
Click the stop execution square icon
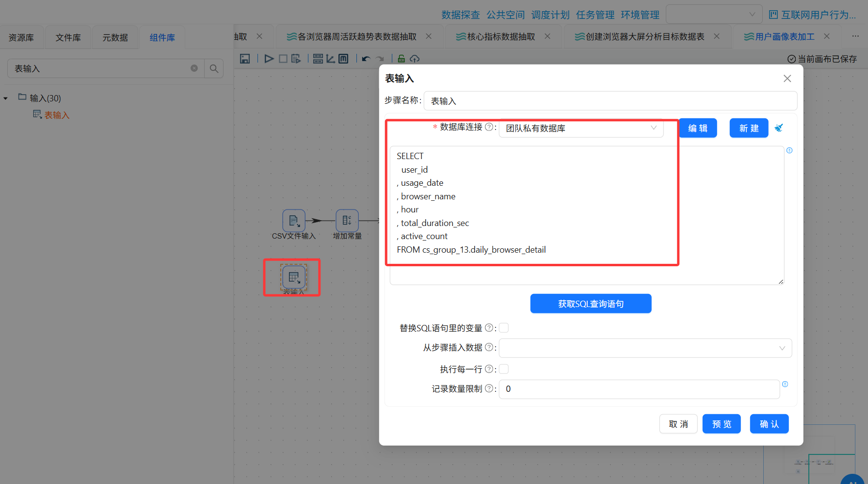tap(283, 59)
